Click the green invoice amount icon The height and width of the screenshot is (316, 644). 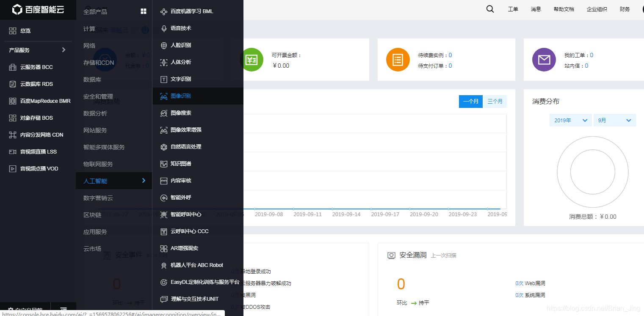coord(252,60)
